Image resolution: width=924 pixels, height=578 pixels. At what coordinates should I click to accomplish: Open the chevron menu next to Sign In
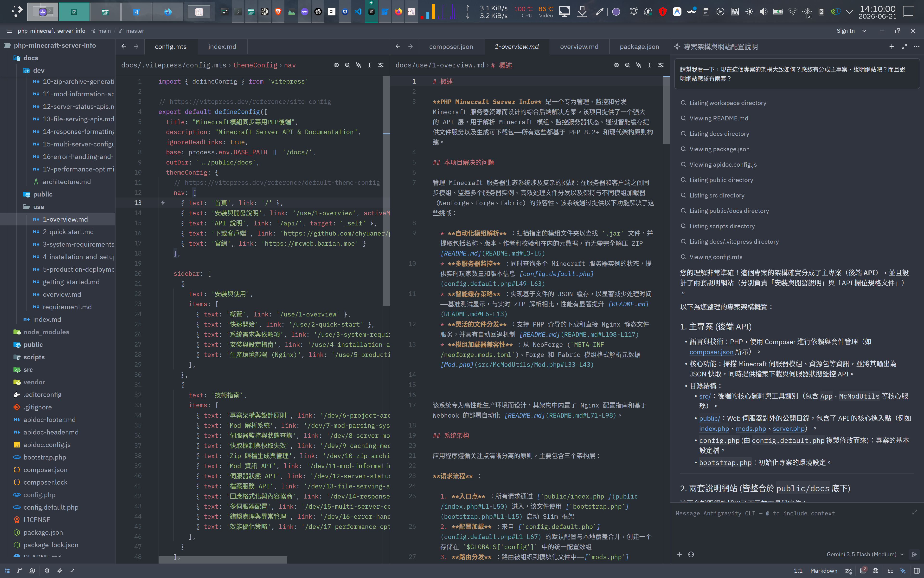[x=864, y=31]
